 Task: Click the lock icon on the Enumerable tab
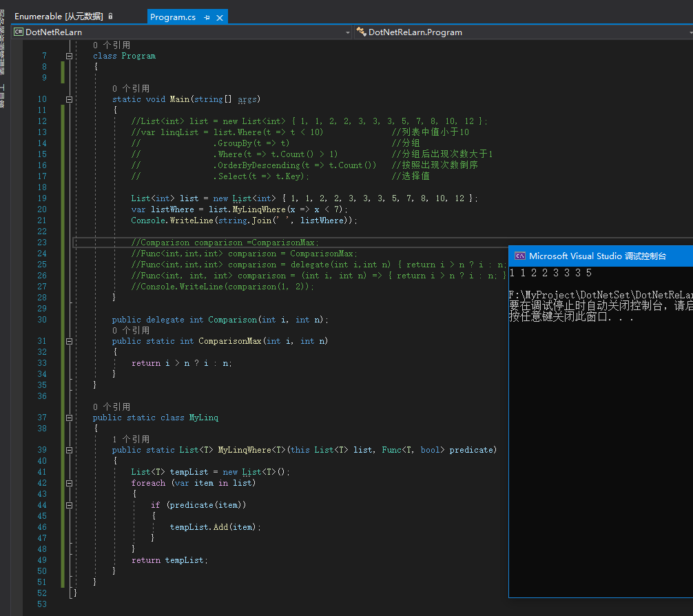coord(111,16)
